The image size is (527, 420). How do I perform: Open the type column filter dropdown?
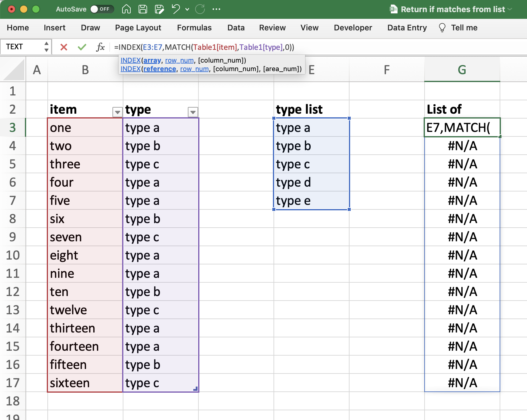[x=193, y=112]
